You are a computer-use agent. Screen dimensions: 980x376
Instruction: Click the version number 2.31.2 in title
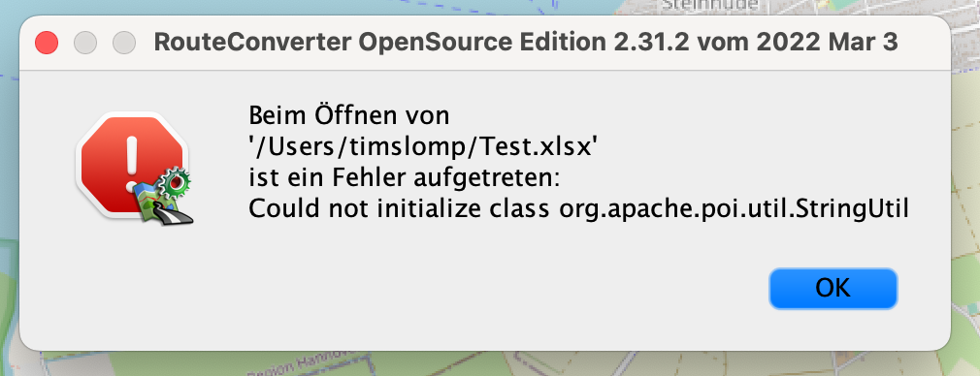coord(651,43)
